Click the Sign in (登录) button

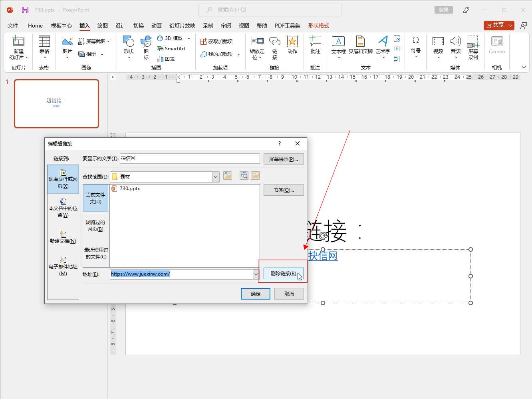443,10
